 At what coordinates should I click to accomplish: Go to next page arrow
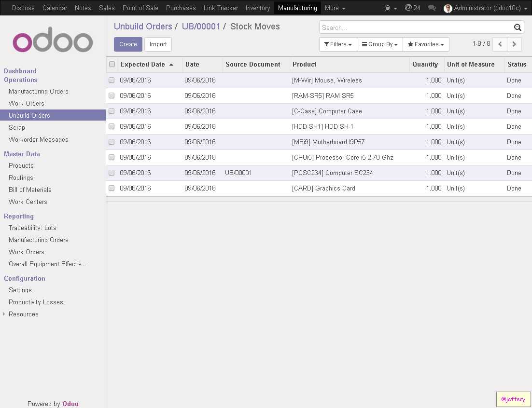pos(514,44)
